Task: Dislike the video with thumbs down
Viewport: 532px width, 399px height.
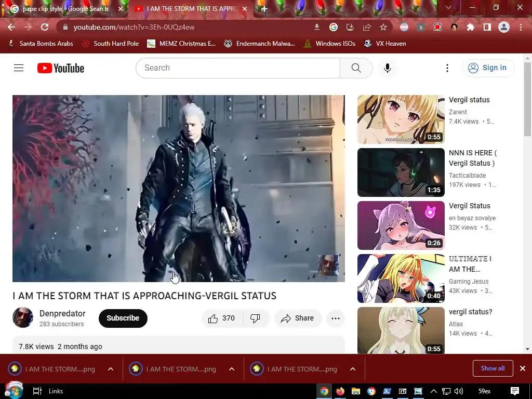Action: point(255,318)
